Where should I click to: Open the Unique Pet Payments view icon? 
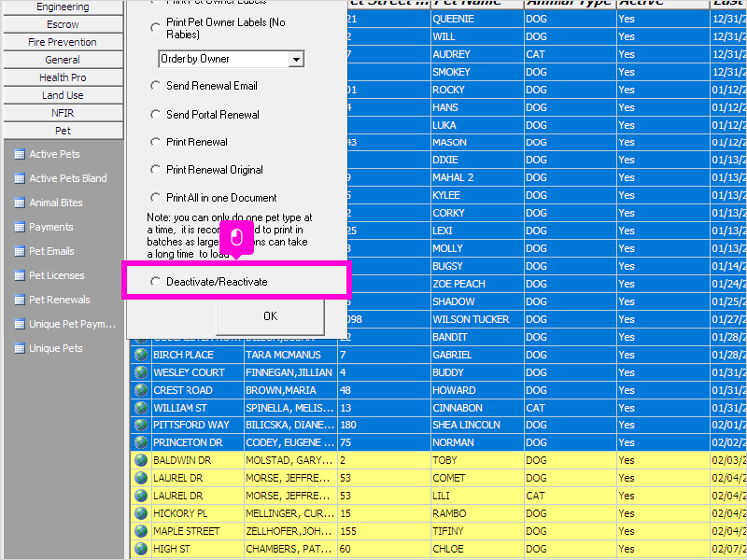coord(20,324)
